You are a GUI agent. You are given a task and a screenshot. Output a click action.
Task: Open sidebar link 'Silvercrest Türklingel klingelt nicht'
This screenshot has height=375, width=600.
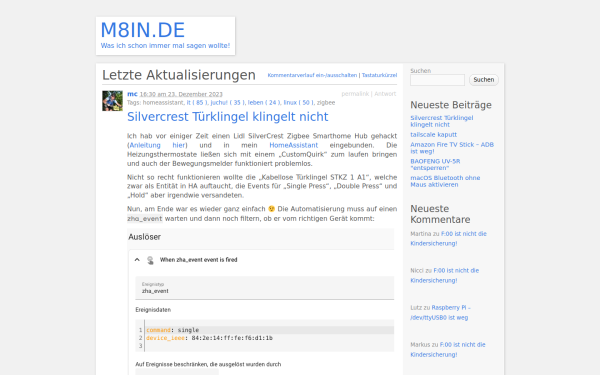442,121
